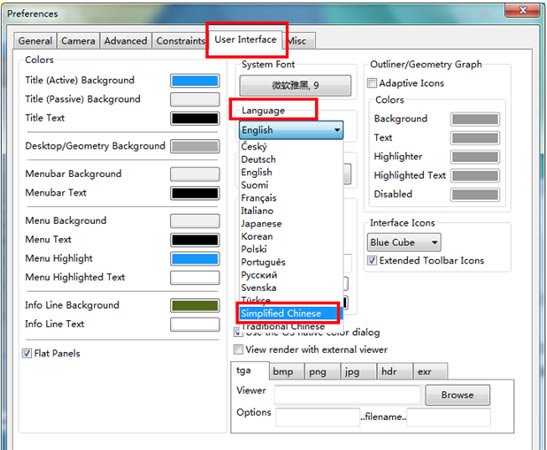This screenshot has height=450, width=547.
Task: Enable View render with external viewer
Action: click(238, 349)
